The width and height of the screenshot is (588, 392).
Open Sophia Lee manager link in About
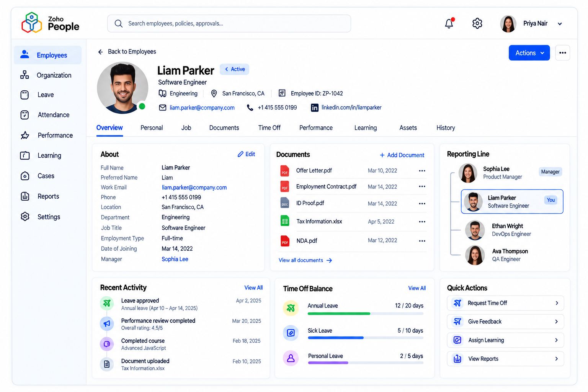coord(175,259)
